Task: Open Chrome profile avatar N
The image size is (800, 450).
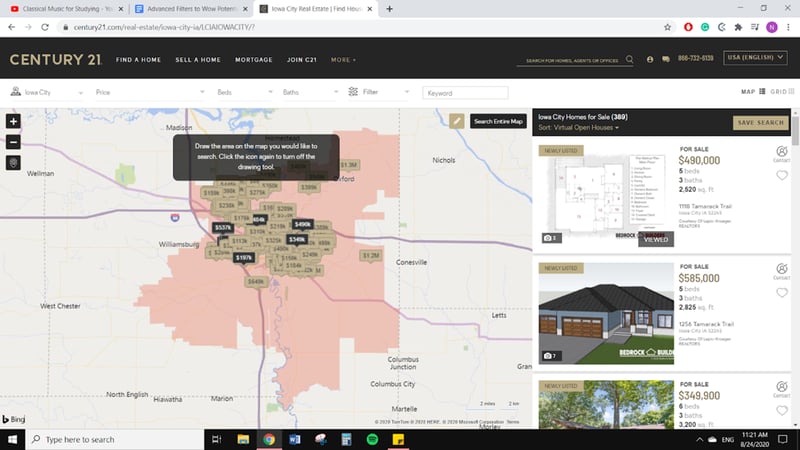Action: (x=772, y=27)
